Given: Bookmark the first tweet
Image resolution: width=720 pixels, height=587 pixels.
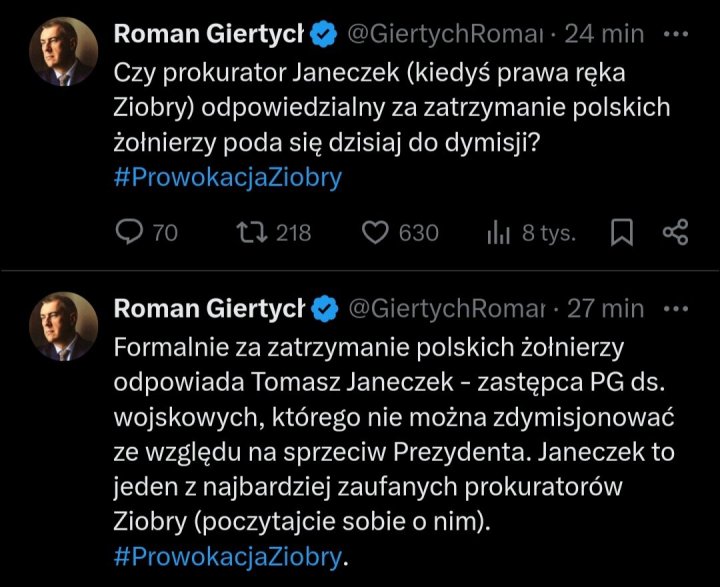Looking at the screenshot, I should (x=622, y=233).
